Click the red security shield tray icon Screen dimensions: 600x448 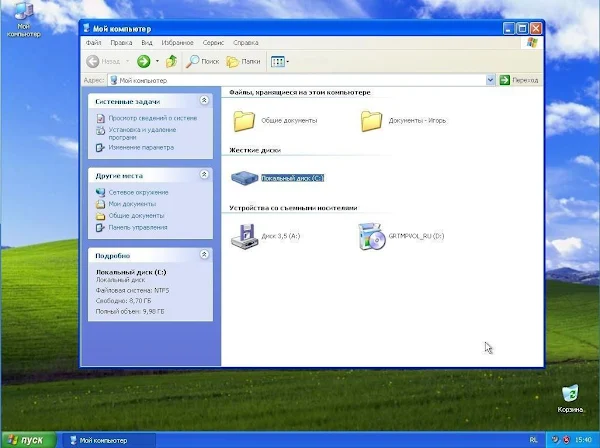[566, 440]
